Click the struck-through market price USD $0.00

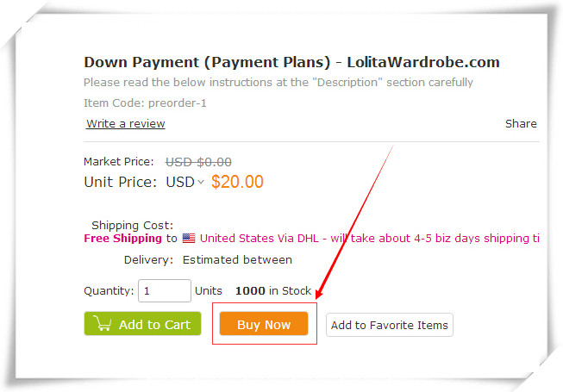[x=198, y=162]
